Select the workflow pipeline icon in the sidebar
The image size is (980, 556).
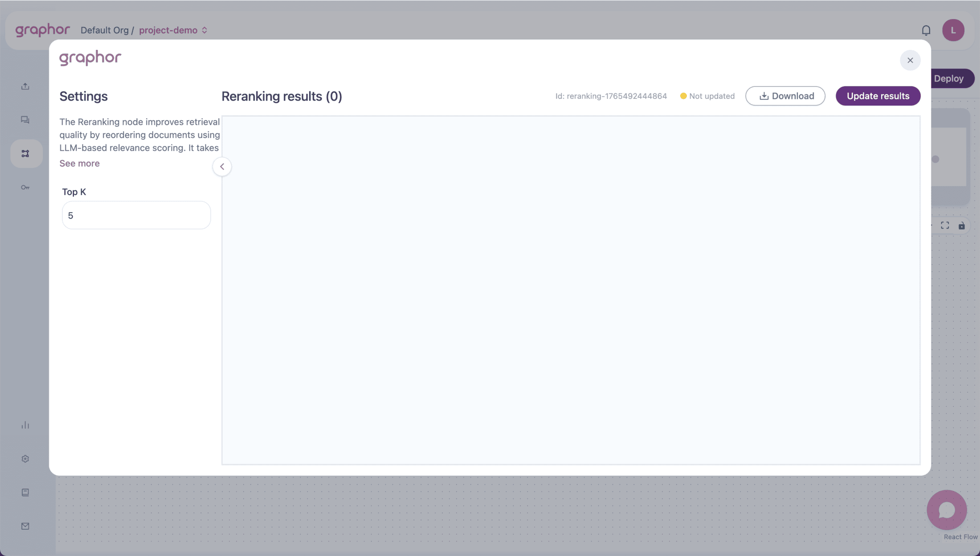coord(25,153)
